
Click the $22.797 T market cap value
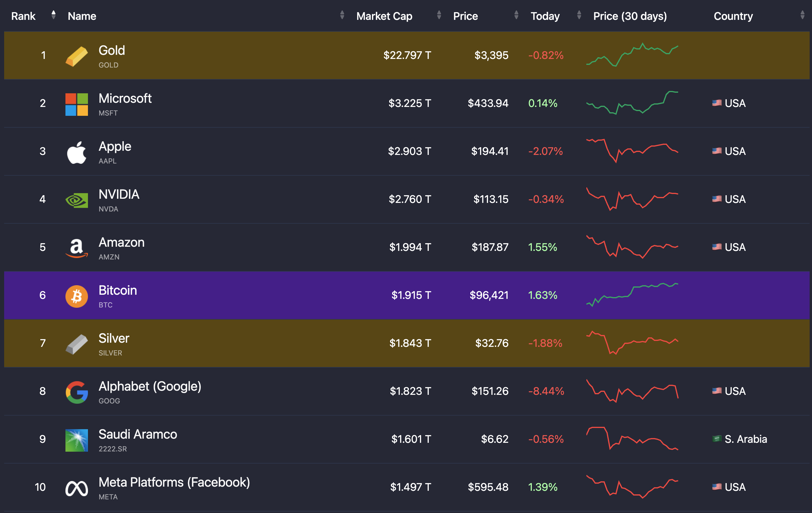407,55
